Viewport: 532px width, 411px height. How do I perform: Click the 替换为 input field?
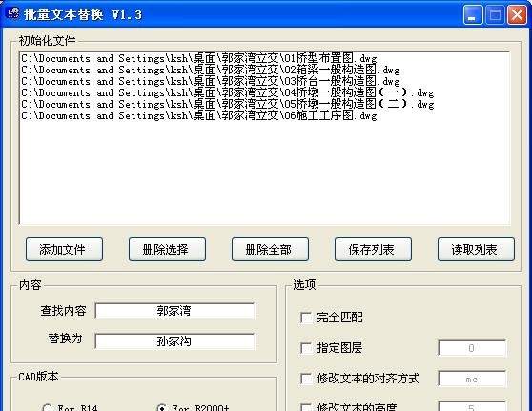[x=174, y=341]
